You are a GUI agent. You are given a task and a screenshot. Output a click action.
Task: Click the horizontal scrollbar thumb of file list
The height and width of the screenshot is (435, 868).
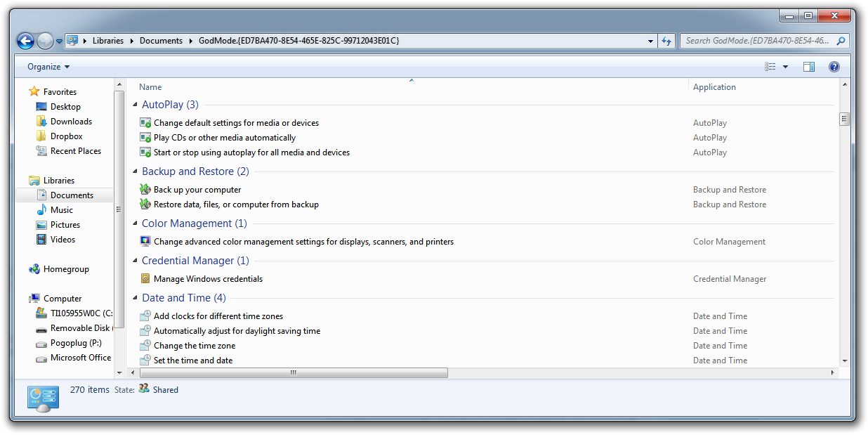293,373
